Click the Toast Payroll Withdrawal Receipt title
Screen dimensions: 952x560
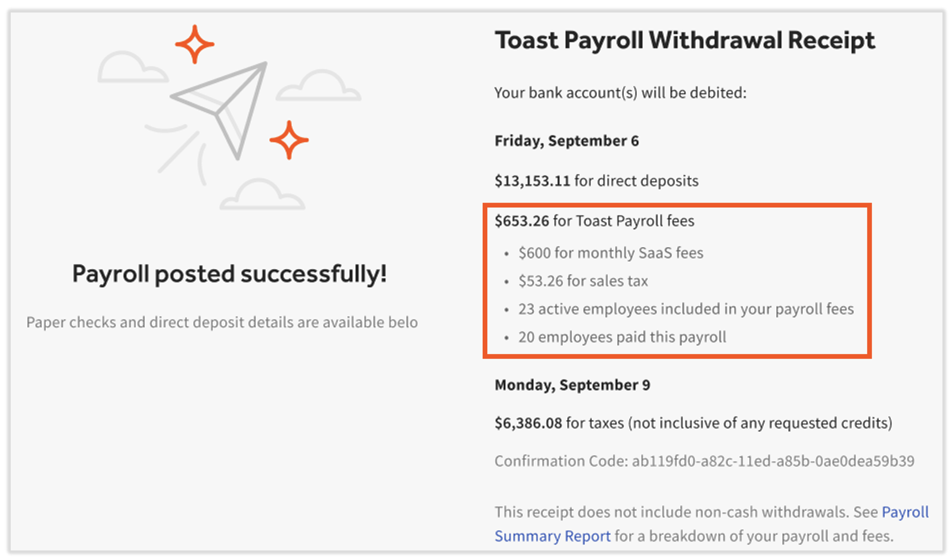(685, 41)
